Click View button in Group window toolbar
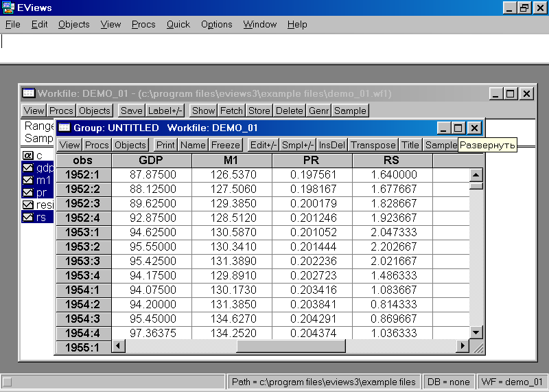The image size is (549, 392). pyautogui.click(x=70, y=145)
